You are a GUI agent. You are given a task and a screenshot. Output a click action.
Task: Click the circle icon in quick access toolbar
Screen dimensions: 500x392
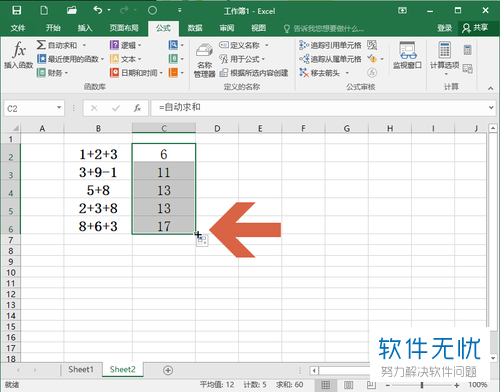(x=152, y=11)
